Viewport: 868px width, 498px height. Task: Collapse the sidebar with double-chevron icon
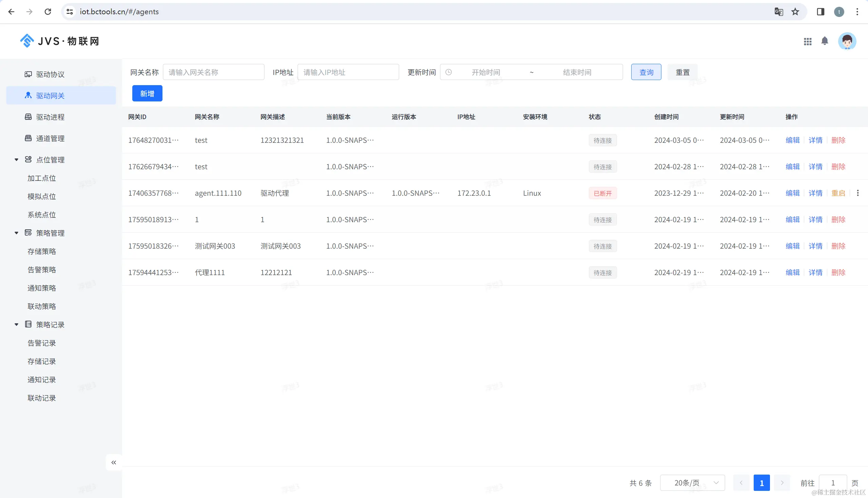pyautogui.click(x=114, y=462)
